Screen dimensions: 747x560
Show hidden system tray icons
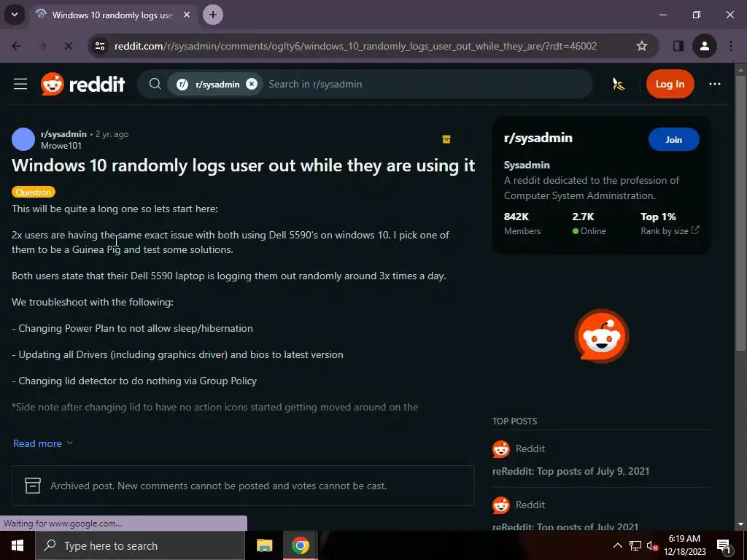617,545
